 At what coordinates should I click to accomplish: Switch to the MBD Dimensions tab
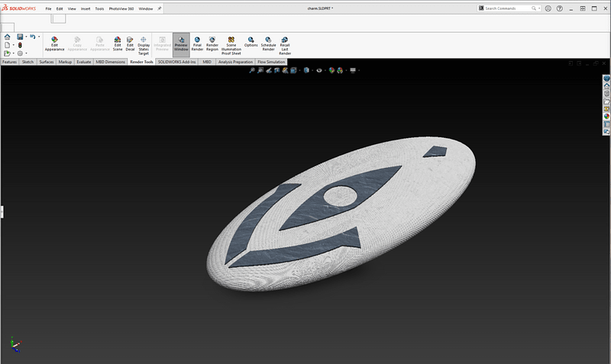tap(111, 62)
